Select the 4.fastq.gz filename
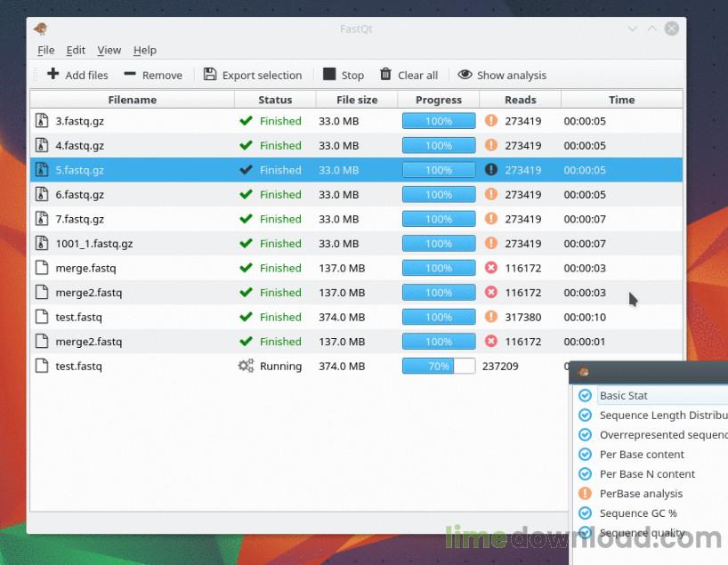This screenshot has width=728, height=565. click(x=79, y=146)
